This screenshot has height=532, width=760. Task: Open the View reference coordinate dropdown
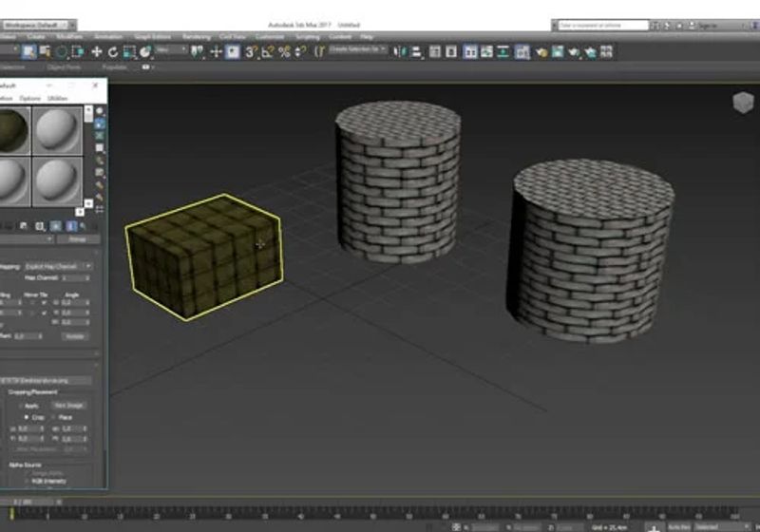(171, 49)
